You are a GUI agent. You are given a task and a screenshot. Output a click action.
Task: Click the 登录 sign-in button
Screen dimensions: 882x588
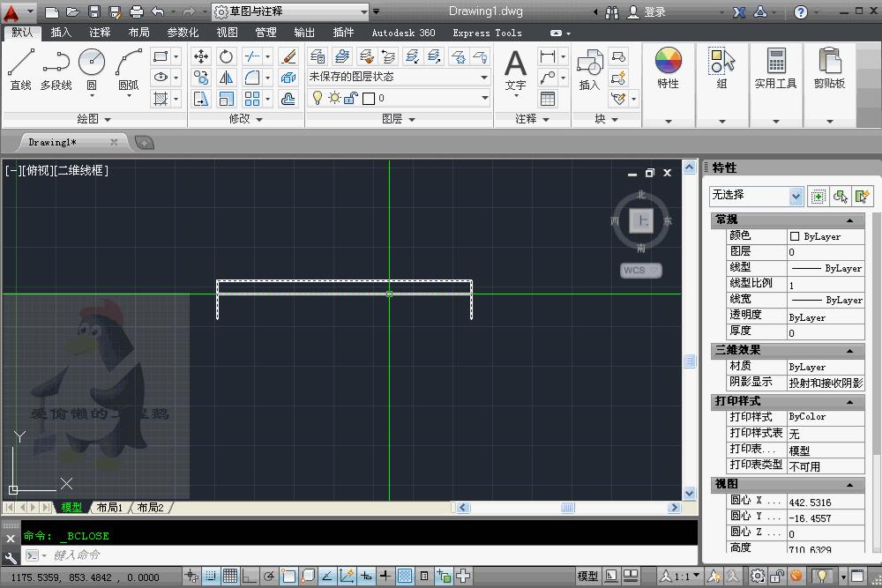[x=647, y=11]
